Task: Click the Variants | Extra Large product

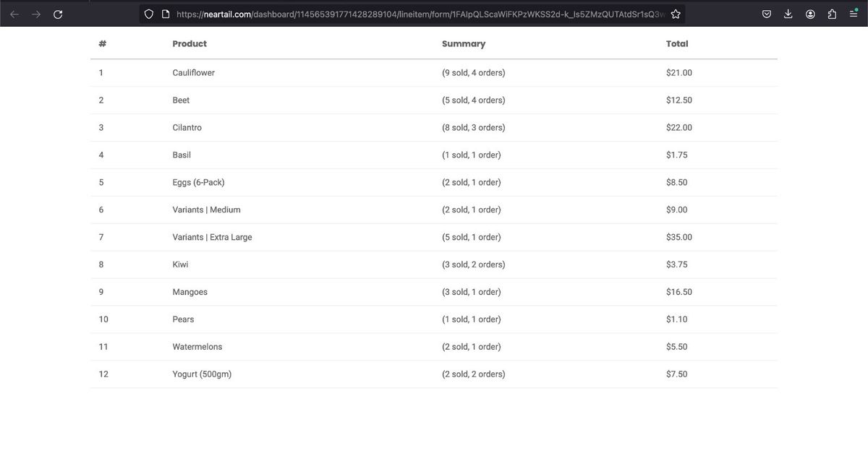Action: pyautogui.click(x=212, y=238)
